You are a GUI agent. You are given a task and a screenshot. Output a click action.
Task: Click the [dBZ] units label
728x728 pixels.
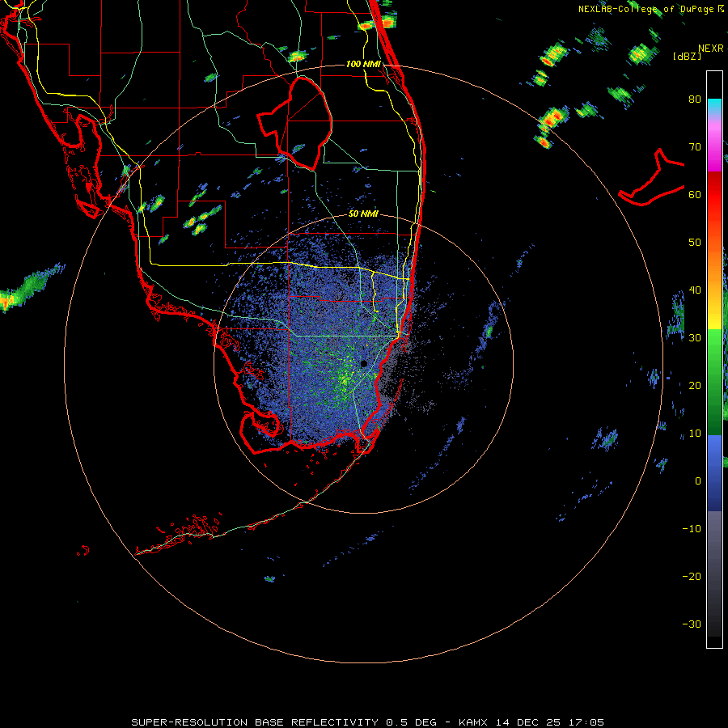point(687,57)
